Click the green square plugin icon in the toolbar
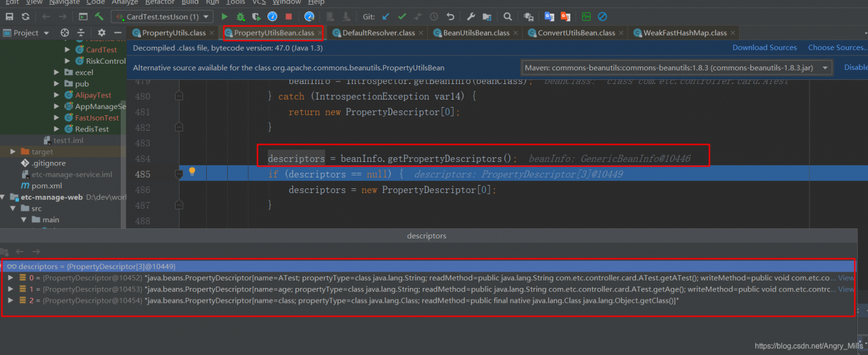This screenshot has height=355, width=868. pyautogui.click(x=586, y=16)
